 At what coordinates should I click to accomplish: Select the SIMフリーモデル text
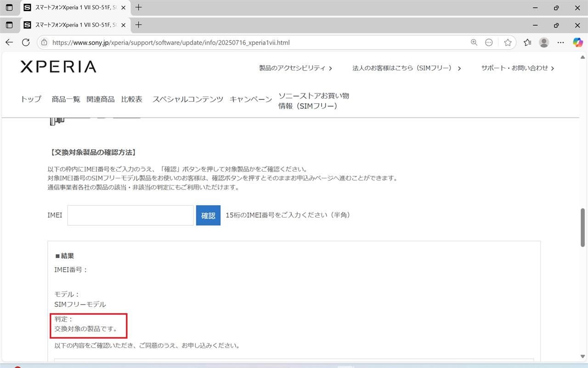pyautogui.click(x=80, y=304)
